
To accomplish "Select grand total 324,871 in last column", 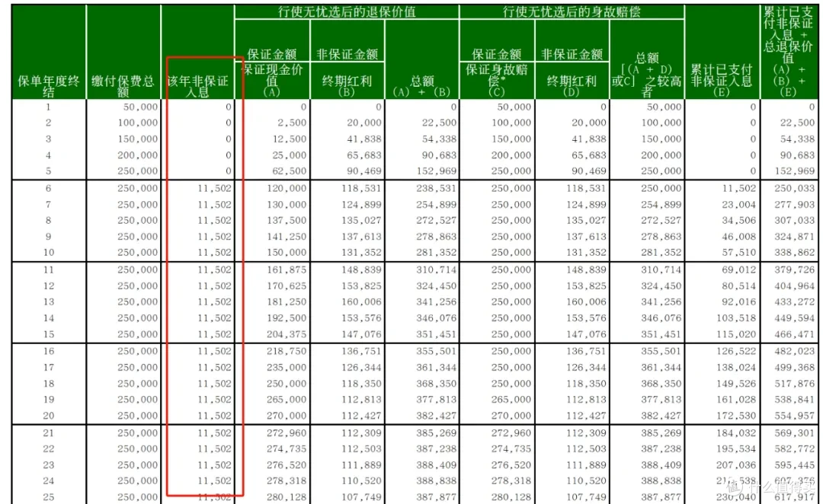I will pos(795,237).
